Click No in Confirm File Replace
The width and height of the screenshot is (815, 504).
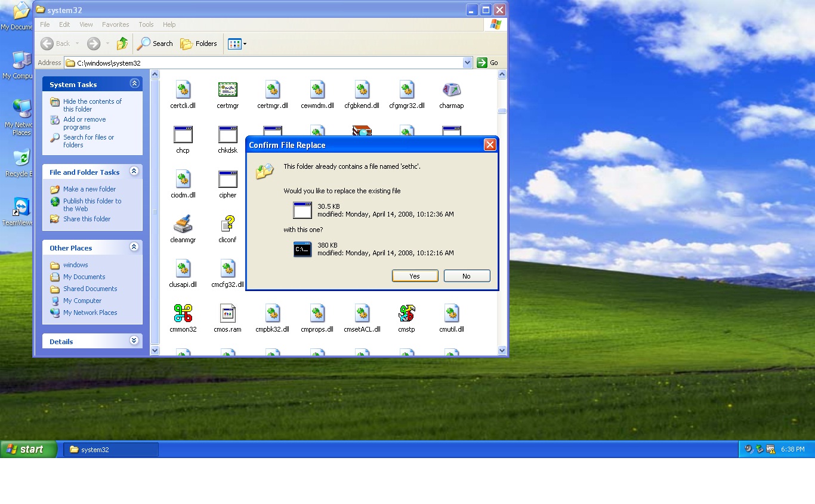click(x=467, y=276)
